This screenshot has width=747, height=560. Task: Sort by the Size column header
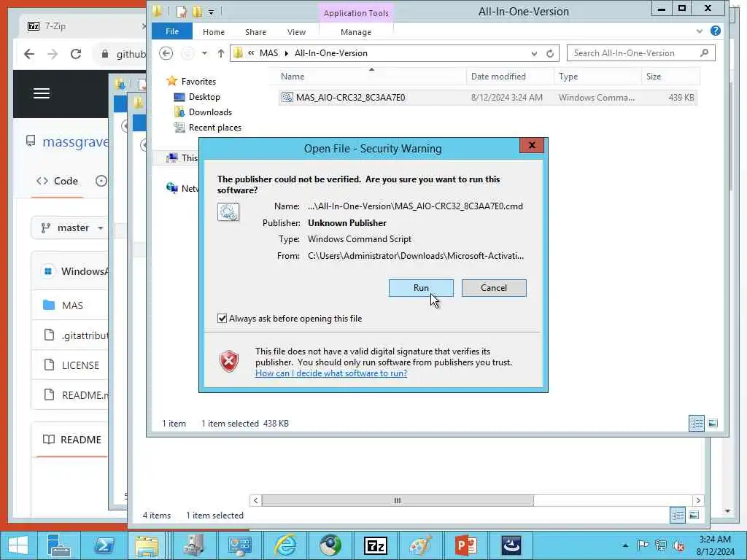670,76
